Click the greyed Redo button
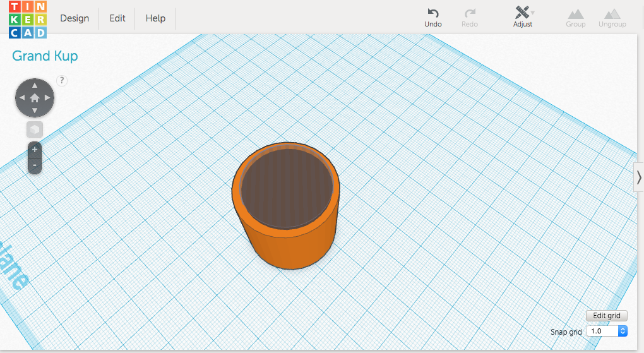The height and width of the screenshot is (353, 644). pyautogui.click(x=470, y=18)
